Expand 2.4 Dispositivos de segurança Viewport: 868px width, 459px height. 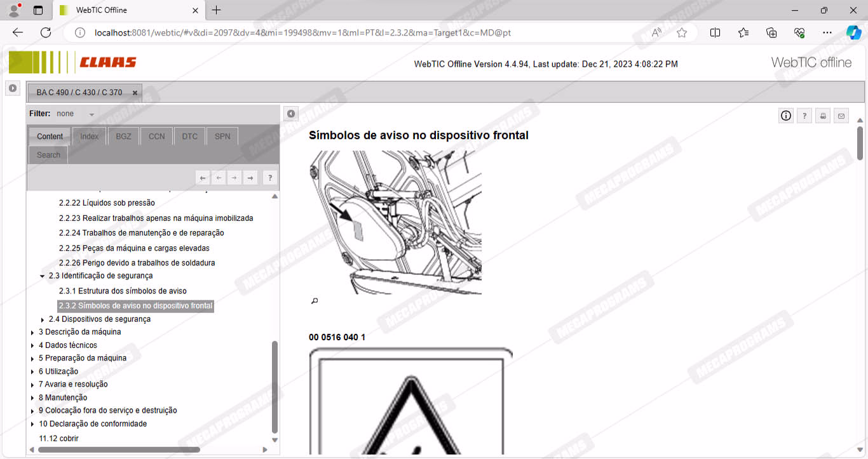(43, 319)
